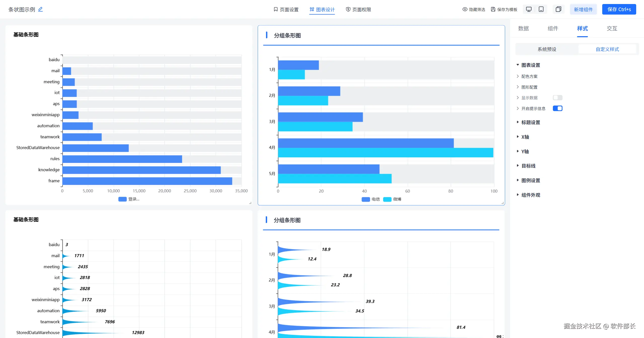Screen dimensions: 644x338
Task: Click the 微博 cyan legend swatch
Action: coord(387,199)
